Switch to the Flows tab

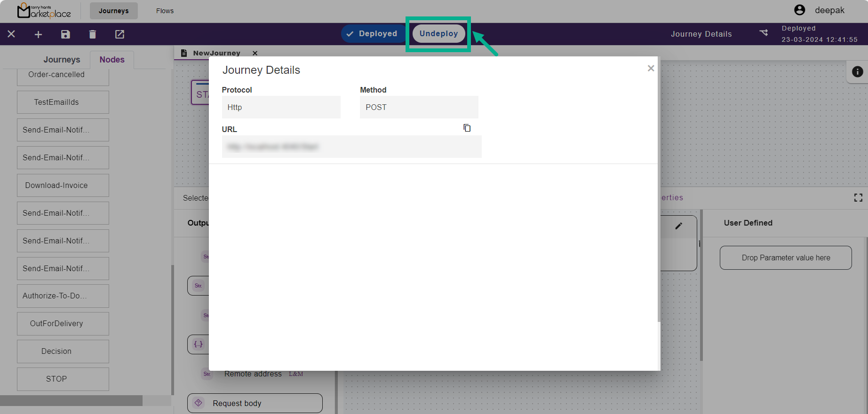(165, 11)
